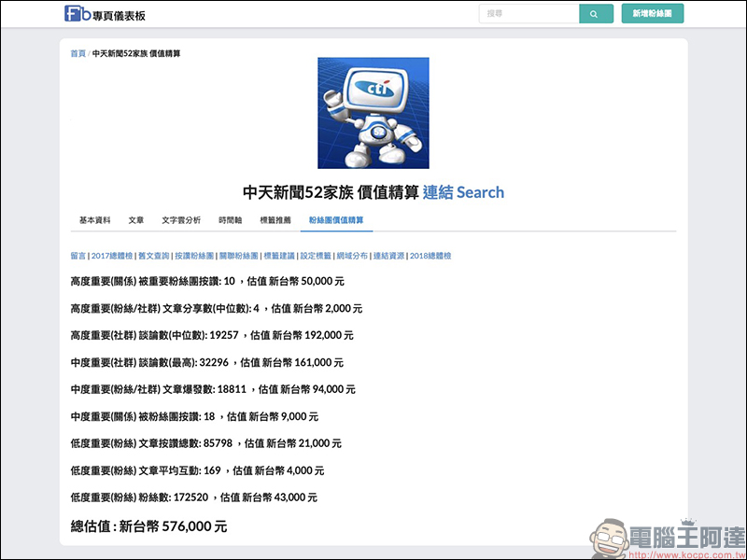Open the 標籤建議 link
Image resolution: width=747 pixels, height=560 pixels.
(x=279, y=256)
